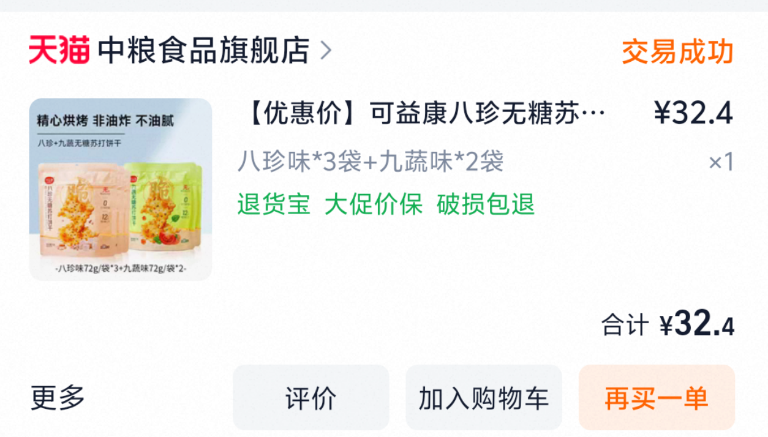View the 交易成功 order status
This screenshot has height=437, width=768.
click(677, 52)
